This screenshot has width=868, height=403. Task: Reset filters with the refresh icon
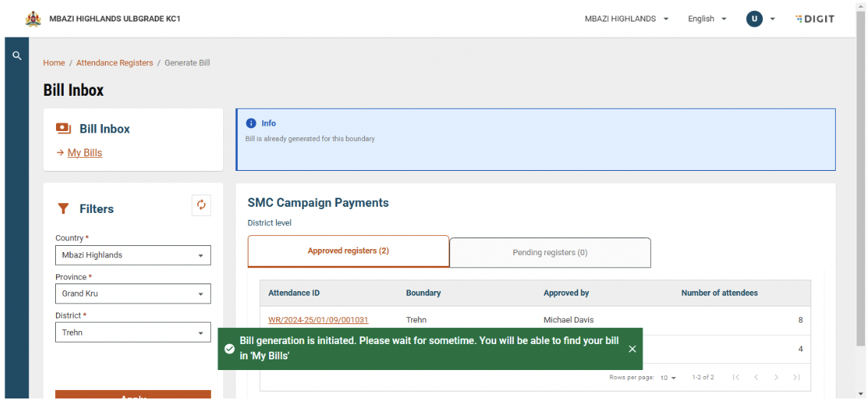pos(201,205)
